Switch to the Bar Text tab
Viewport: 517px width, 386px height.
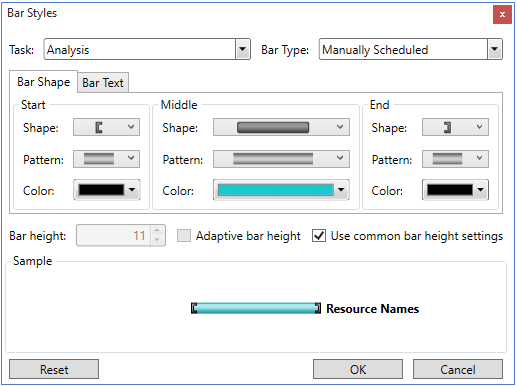103,83
